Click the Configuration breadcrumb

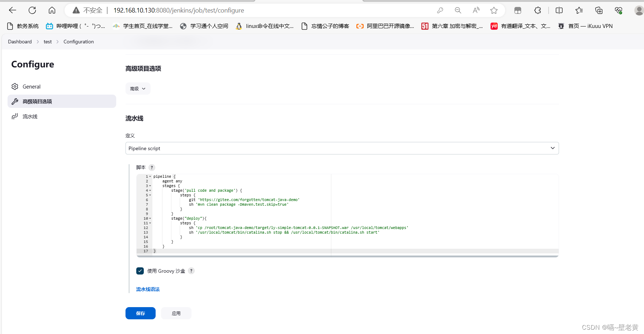pyautogui.click(x=79, y=42)
